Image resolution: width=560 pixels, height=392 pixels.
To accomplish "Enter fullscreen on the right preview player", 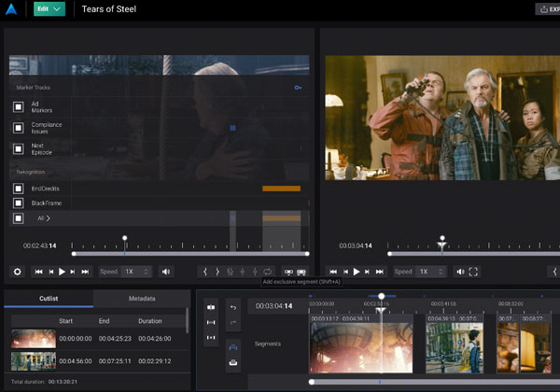I will [x=473, y=272].
